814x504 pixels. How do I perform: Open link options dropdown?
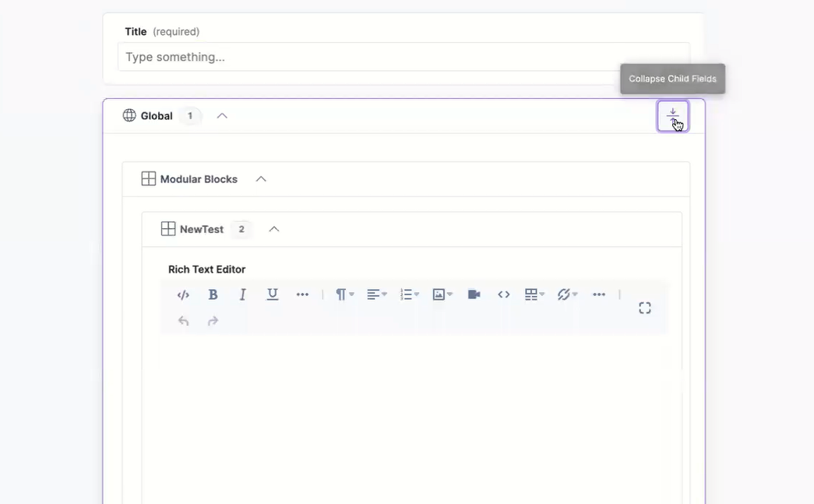pyautogui.click(x=567, y=294)
